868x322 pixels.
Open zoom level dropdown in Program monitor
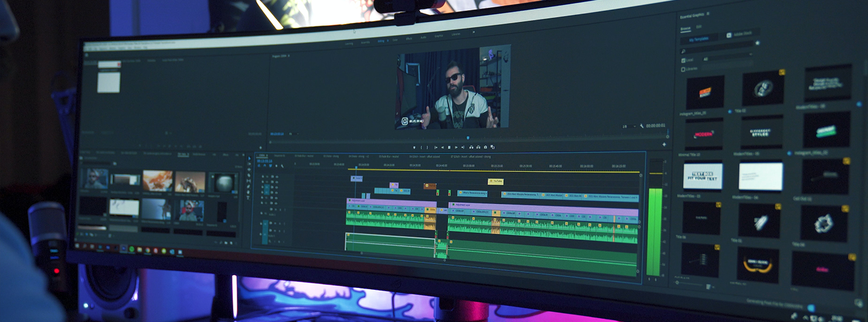click(294, 134)
